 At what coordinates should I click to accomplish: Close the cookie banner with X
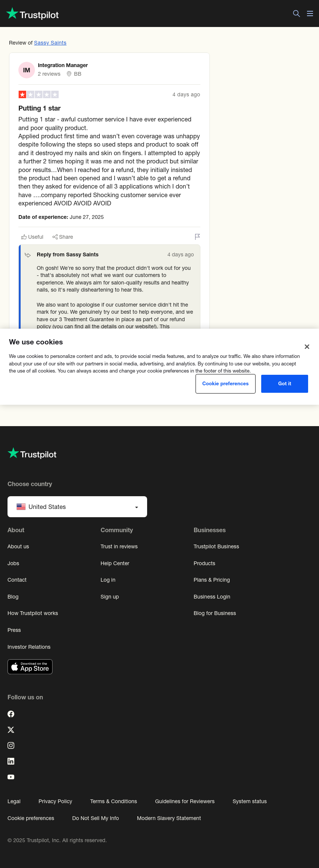(307, 347)
